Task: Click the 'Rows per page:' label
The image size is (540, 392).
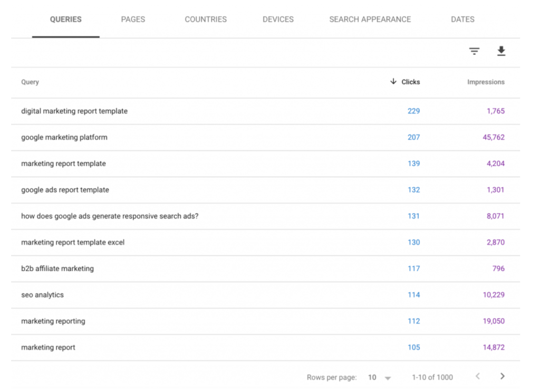Action: [x=332, y=378]
